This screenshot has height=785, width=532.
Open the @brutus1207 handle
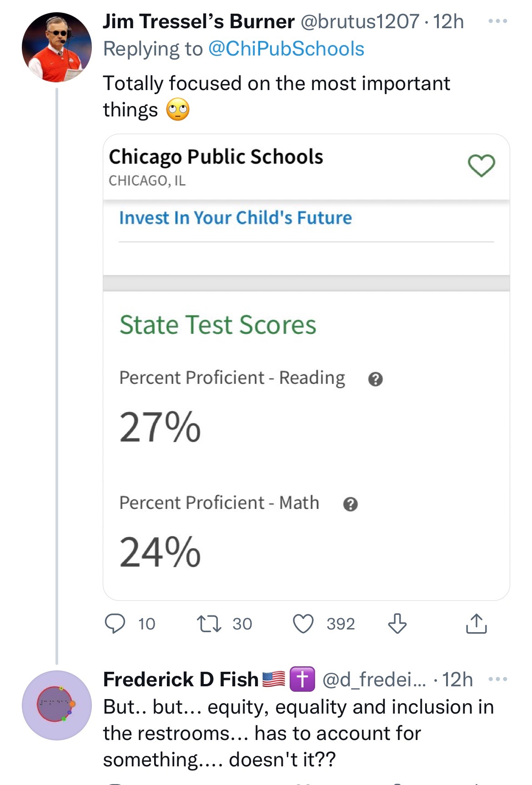tap(360, 21)
